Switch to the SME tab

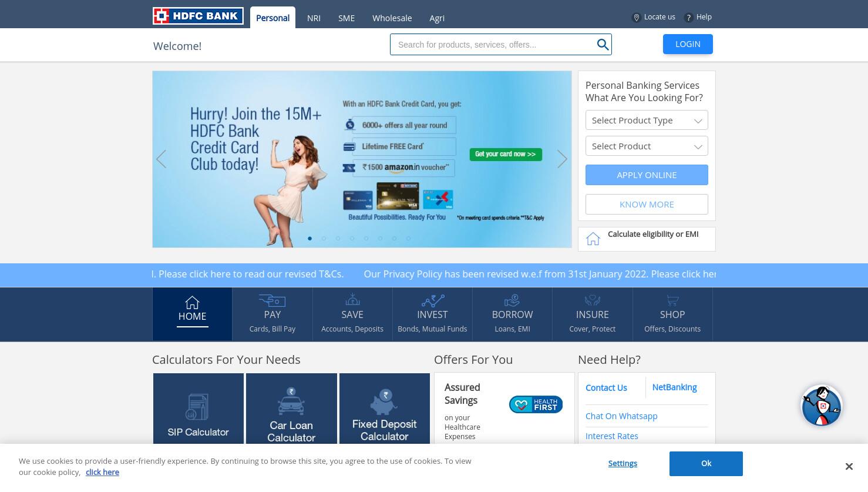tap(346, 18)
